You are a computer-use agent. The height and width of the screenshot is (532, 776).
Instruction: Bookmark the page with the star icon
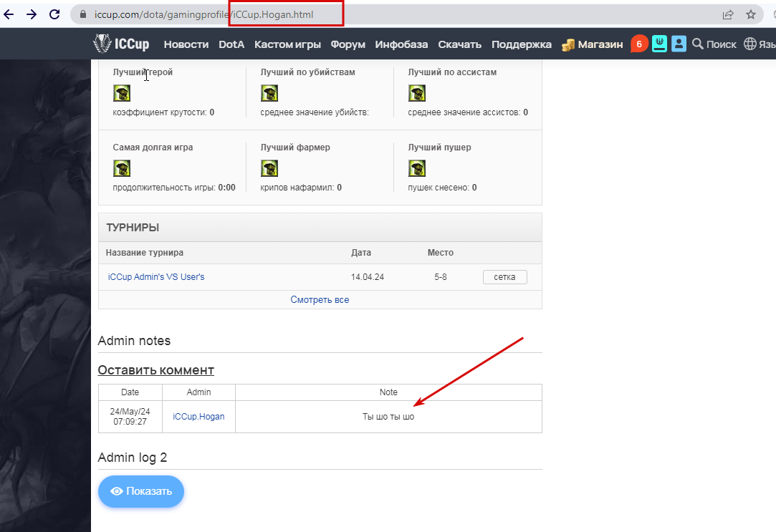[751, 14]
